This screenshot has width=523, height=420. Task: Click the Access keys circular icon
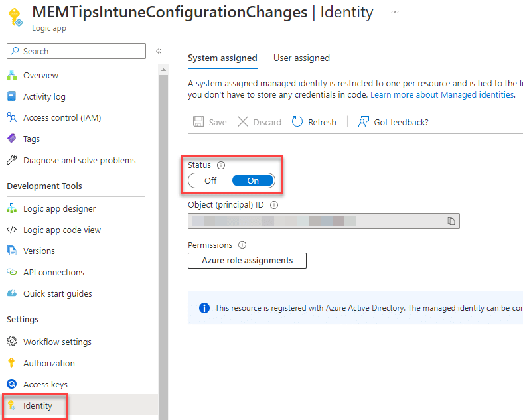pyautogui.click(x=12, y=384)
